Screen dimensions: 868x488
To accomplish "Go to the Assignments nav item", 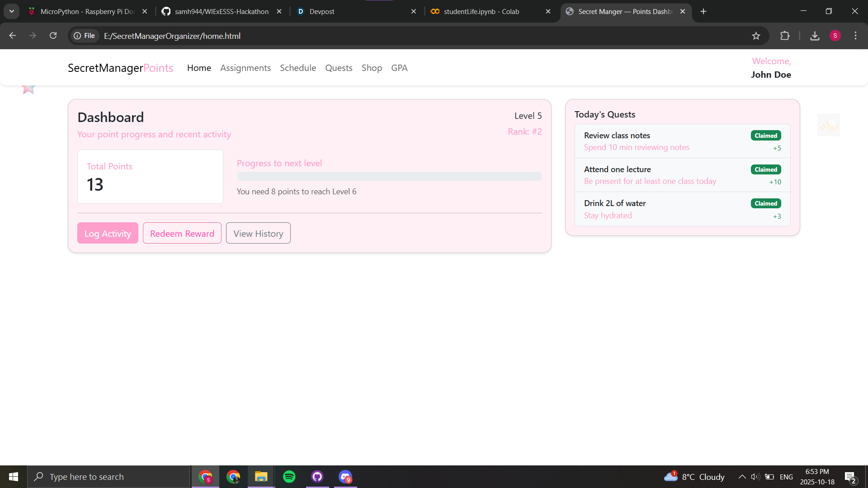I will coord(245,68).
